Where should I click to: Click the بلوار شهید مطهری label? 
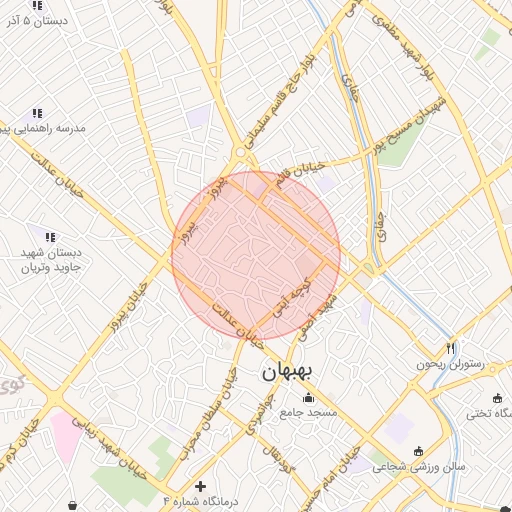tap(404, 47)
